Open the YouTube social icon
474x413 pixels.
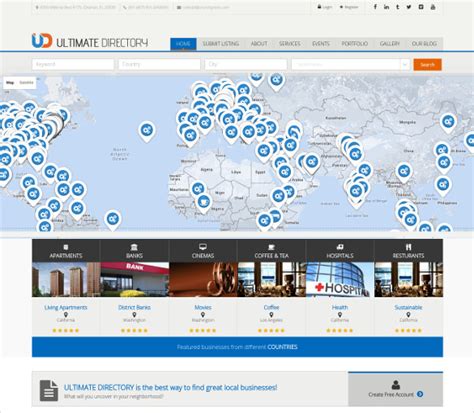(433, 7)
